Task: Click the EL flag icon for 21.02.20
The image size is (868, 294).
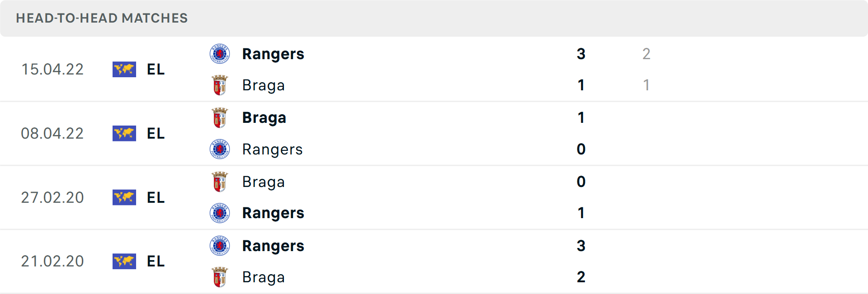Action: click(124, 261)
